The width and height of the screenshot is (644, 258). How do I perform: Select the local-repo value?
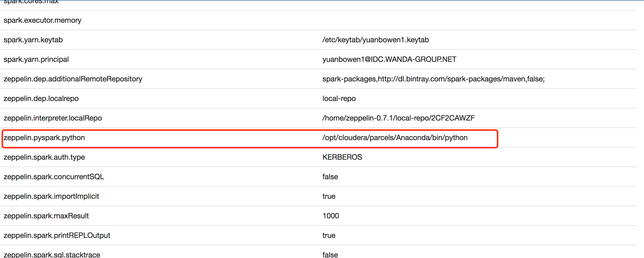pos(339,99)
